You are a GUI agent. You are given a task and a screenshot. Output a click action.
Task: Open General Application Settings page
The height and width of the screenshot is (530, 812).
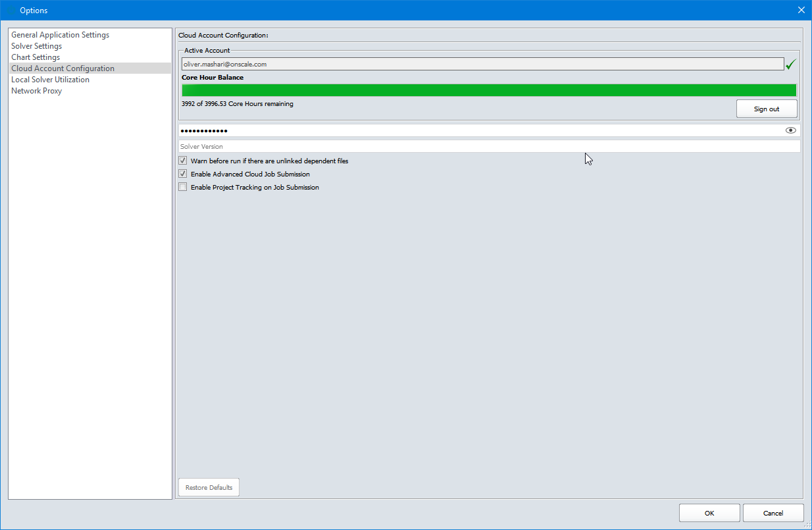(x=90, y=35)
